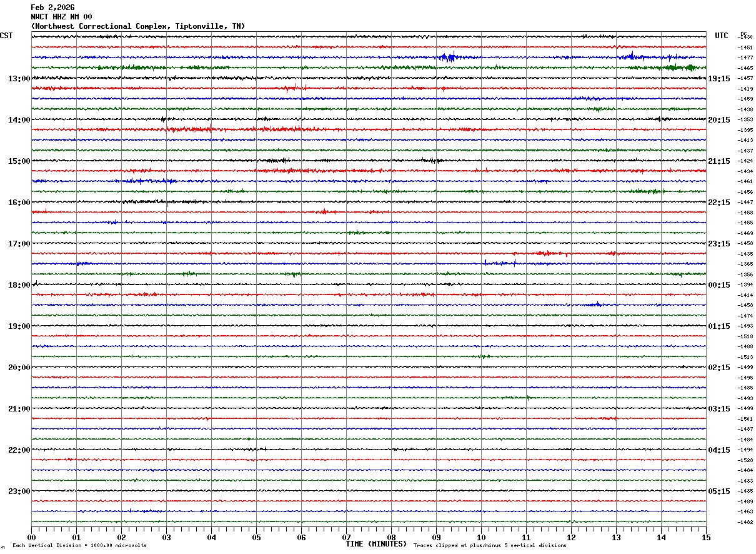
Task: Click the date text Feb 2,2026
Action: 52,8
